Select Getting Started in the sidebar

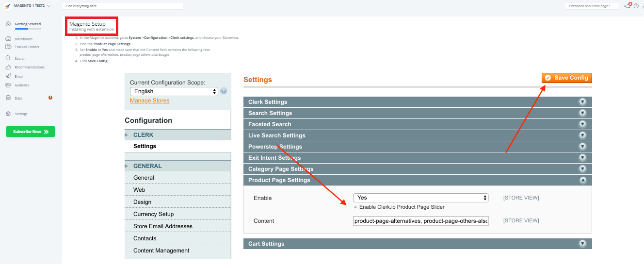click(27, 24)
